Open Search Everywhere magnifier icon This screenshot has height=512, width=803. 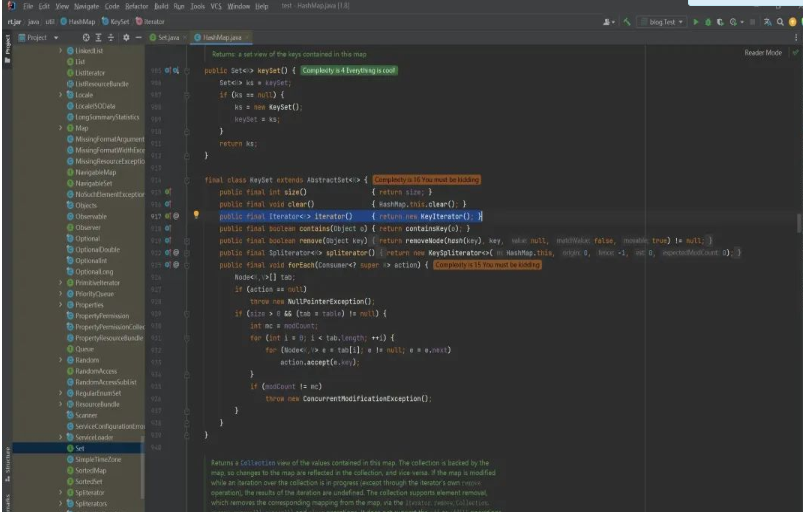point(780,22)
